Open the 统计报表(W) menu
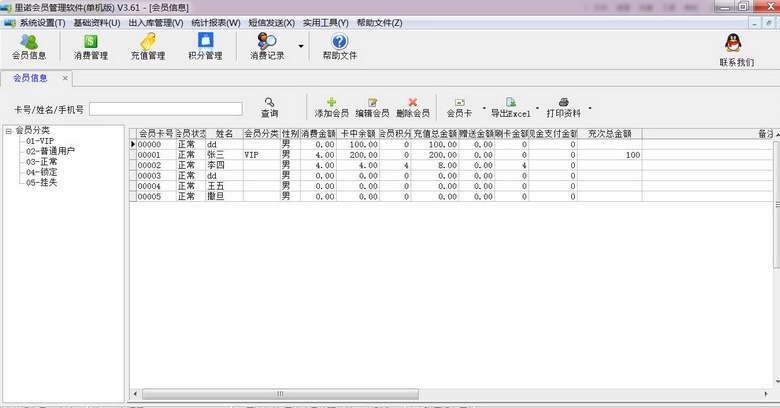 click(215, 23)
